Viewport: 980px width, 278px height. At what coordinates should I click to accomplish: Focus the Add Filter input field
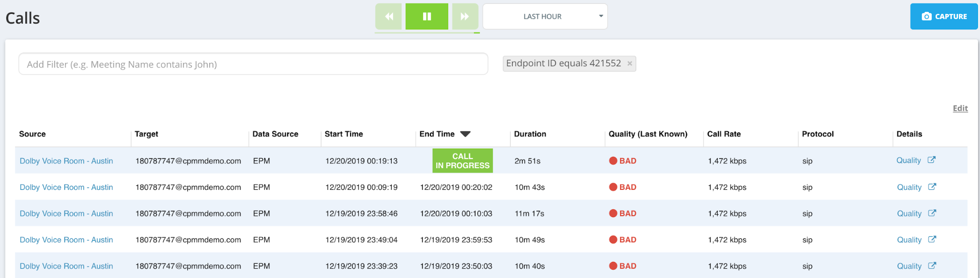(253, 64)
